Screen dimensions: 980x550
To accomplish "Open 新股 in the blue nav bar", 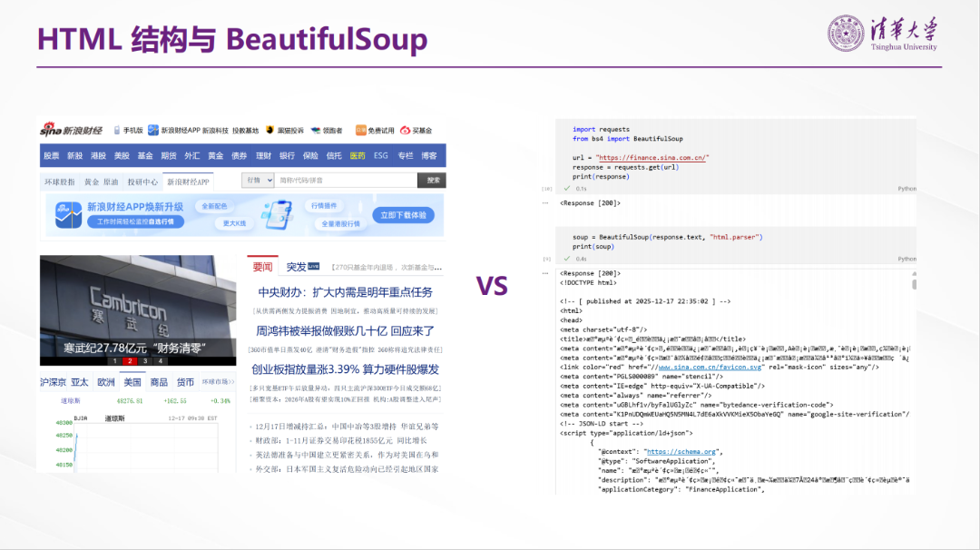I will [75, 155].
